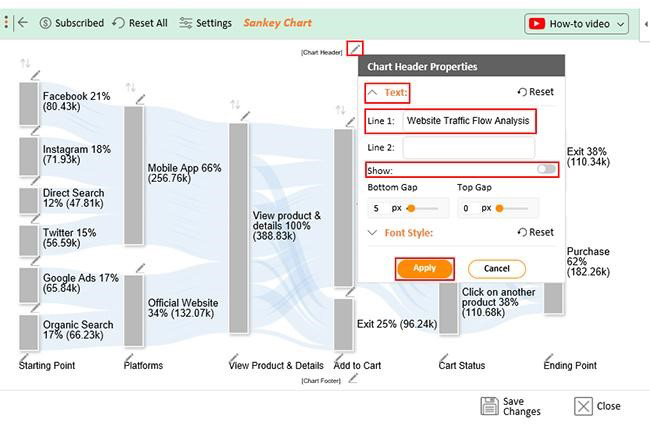The width and height of the screenshot is (650, 429).
Task: Click the pencil icon above the Official Website node
Action: pos(141,268)
